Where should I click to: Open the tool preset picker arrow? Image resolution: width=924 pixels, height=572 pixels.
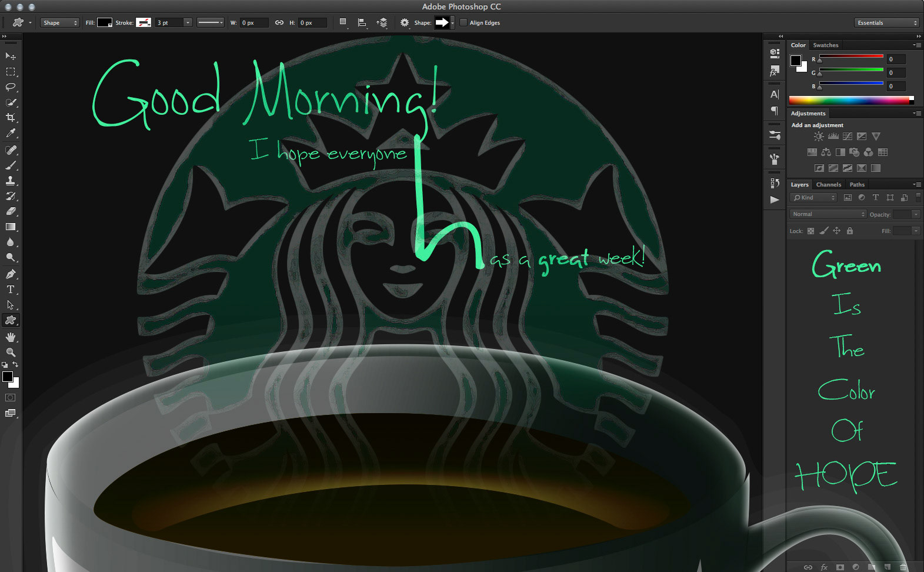pyautogui.click(x=30, y=23)
